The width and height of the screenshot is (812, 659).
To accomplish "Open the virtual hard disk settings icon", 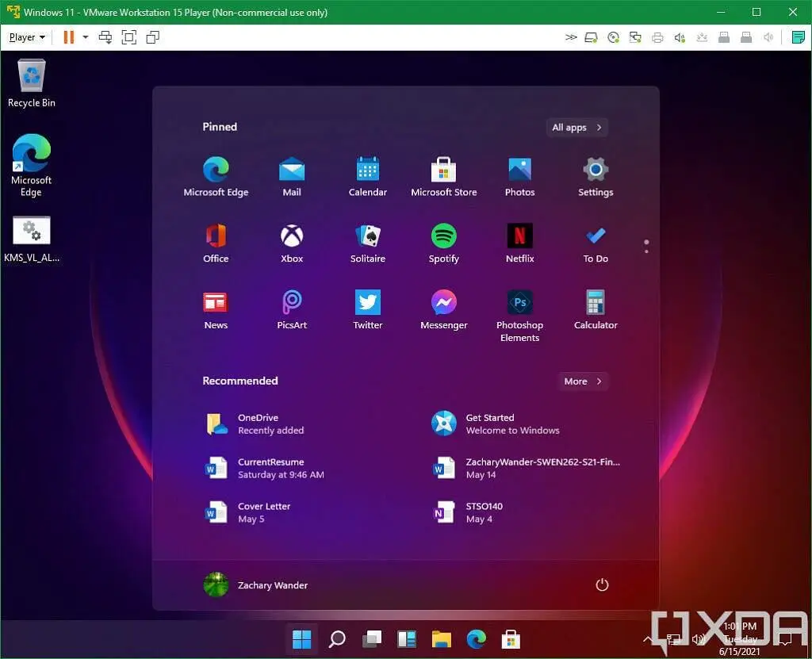I will click(x=591, y=36).
